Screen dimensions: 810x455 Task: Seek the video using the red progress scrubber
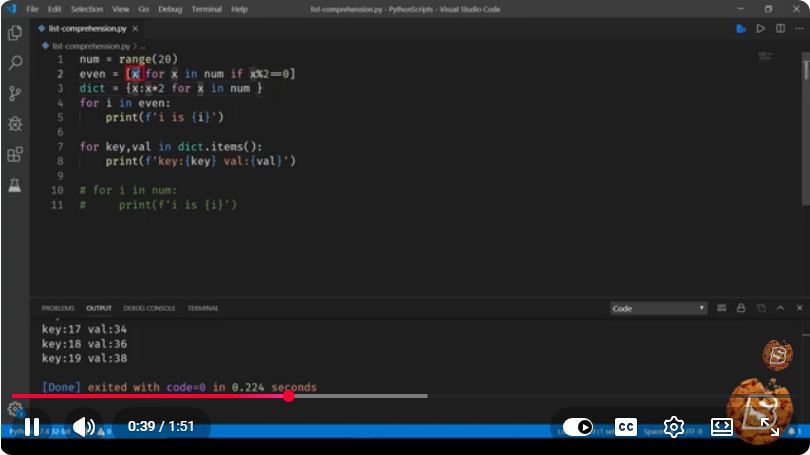tap(289, 396)
